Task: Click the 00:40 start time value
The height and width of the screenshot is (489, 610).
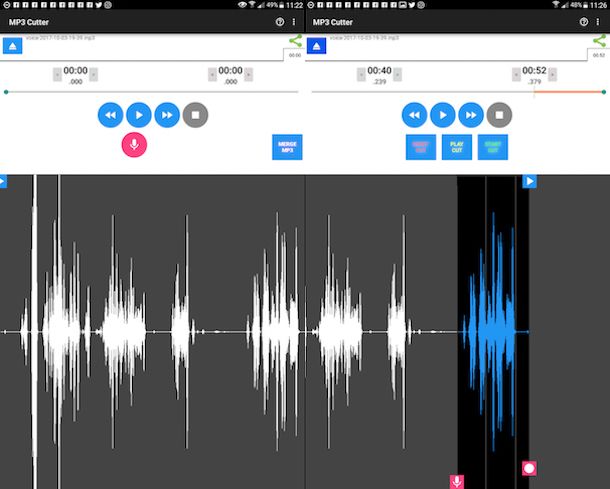Action: (379, 70)
